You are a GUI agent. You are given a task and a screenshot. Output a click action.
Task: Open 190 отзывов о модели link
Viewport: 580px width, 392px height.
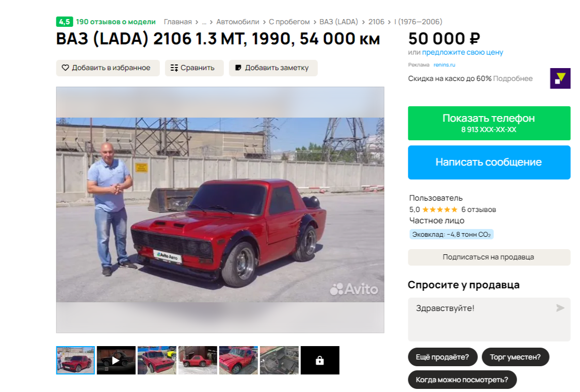116,22
